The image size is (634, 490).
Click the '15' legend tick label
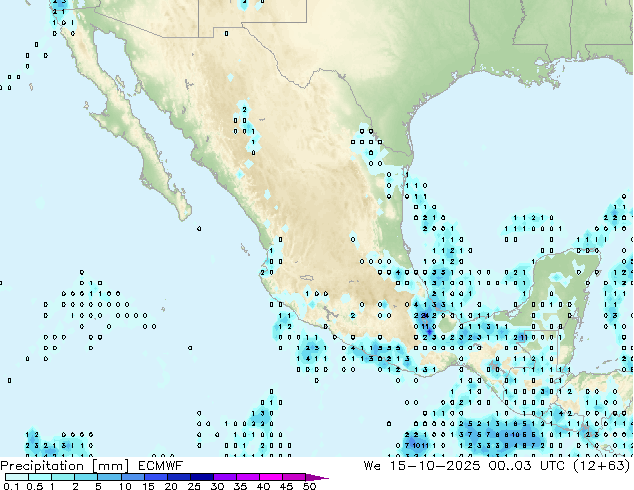pyautogui.click(x=148, y=486)
